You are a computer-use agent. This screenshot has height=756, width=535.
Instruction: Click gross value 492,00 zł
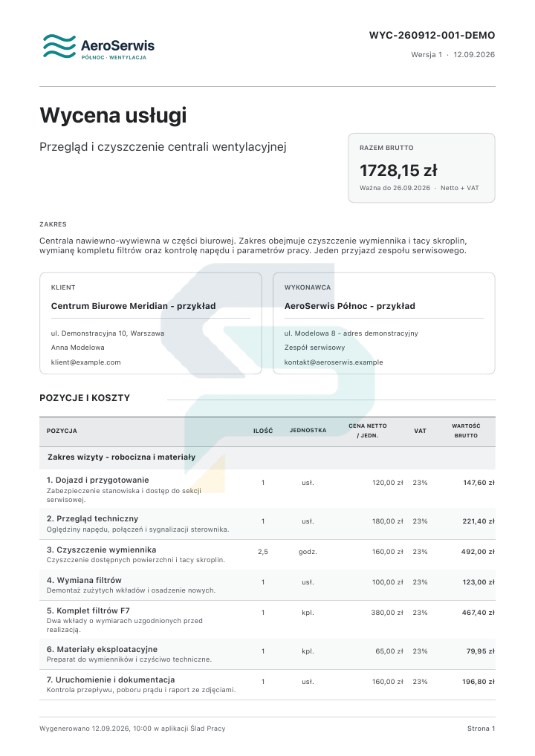(x=478, y=552)
